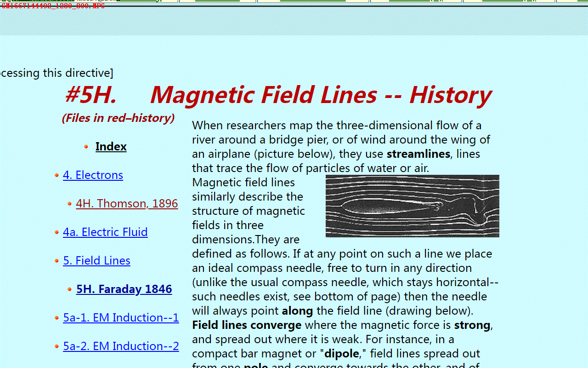588x368 pixels.
Task: Click the bold word 'dipole'
Action: tap(342, 354)
